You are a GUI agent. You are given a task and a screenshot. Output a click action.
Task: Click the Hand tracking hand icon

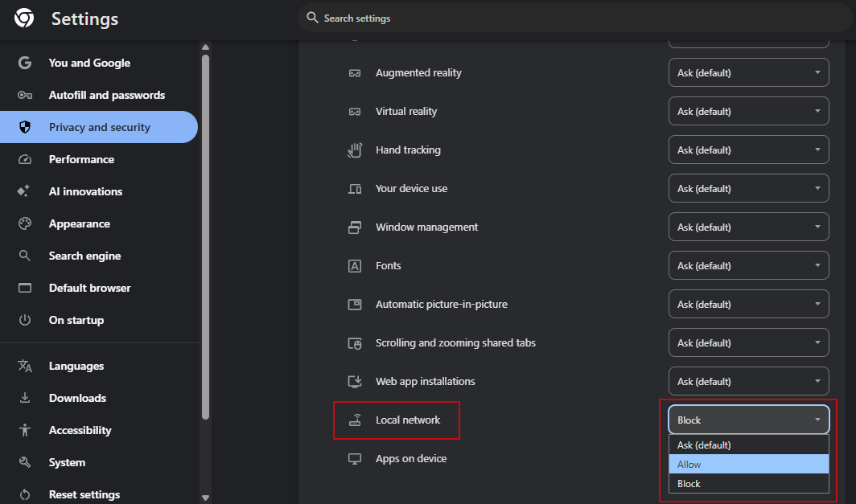[355, 150]
